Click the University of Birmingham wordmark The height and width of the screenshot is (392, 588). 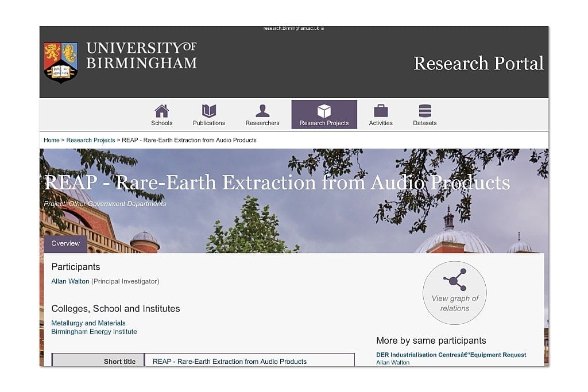point(141,56)
